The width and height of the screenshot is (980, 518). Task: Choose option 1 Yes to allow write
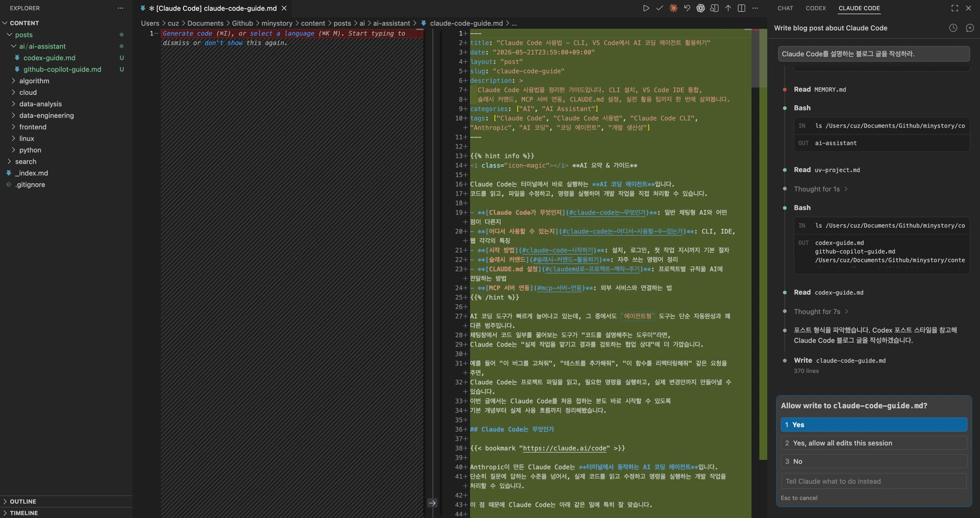click(x=874, y=425)
